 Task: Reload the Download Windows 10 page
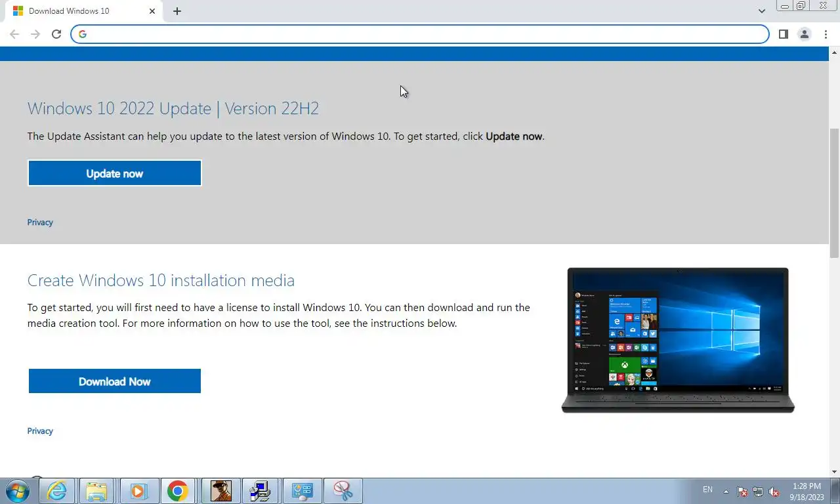point(56,34)
